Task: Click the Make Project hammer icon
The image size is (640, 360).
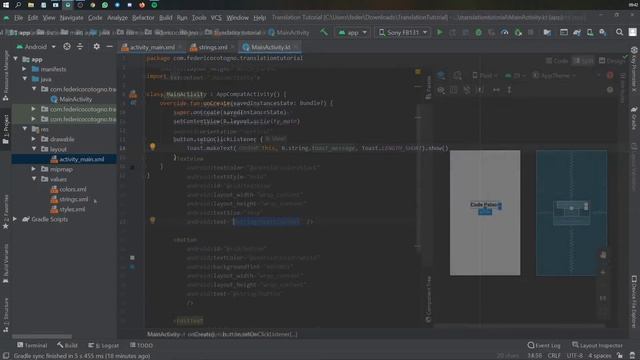Action: [x=324, y=32]
